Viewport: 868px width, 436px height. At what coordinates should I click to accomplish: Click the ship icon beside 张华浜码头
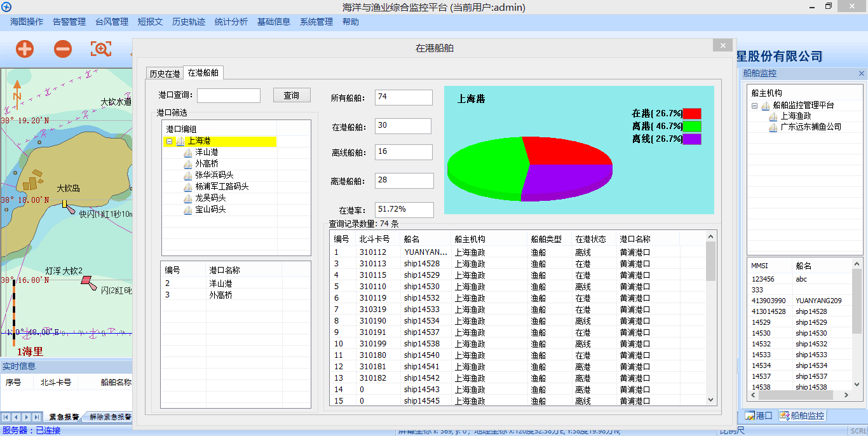coord(188,175)
